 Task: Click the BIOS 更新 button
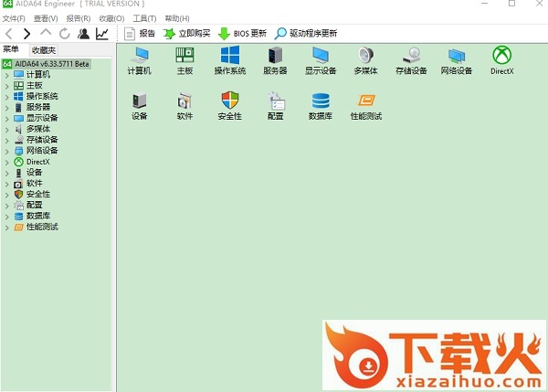click(243, 34)
